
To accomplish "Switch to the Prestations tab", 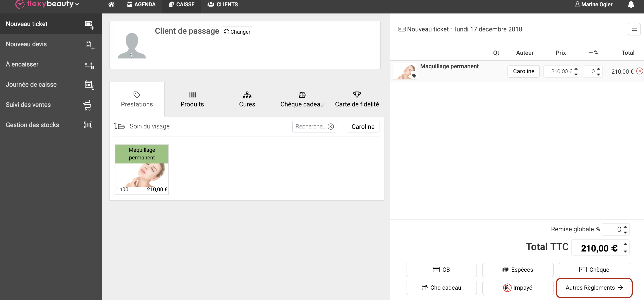I will point(137,99).
